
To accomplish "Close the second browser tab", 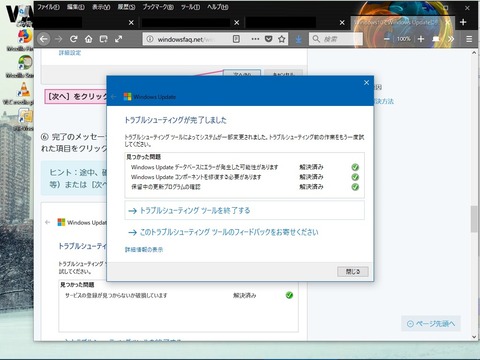I will 237,22.
